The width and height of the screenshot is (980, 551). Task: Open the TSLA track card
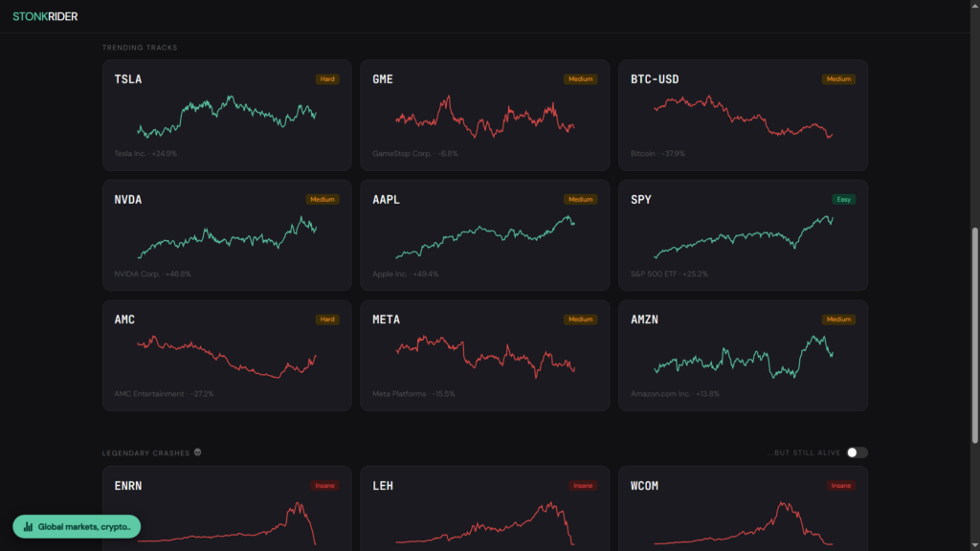click(x=227, y=115)
